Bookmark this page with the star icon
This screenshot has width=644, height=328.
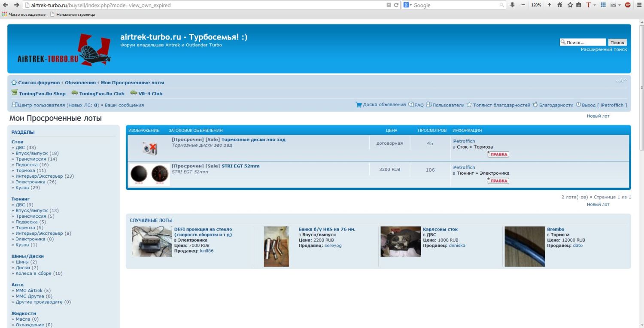[x=570, y=5]
